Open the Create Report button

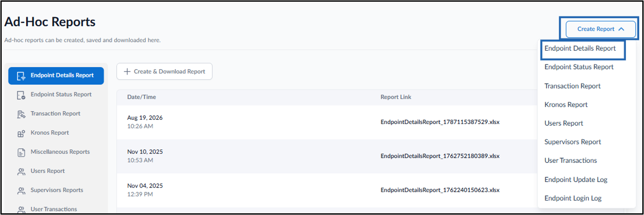pyautogui.click(x=600, y=29)
